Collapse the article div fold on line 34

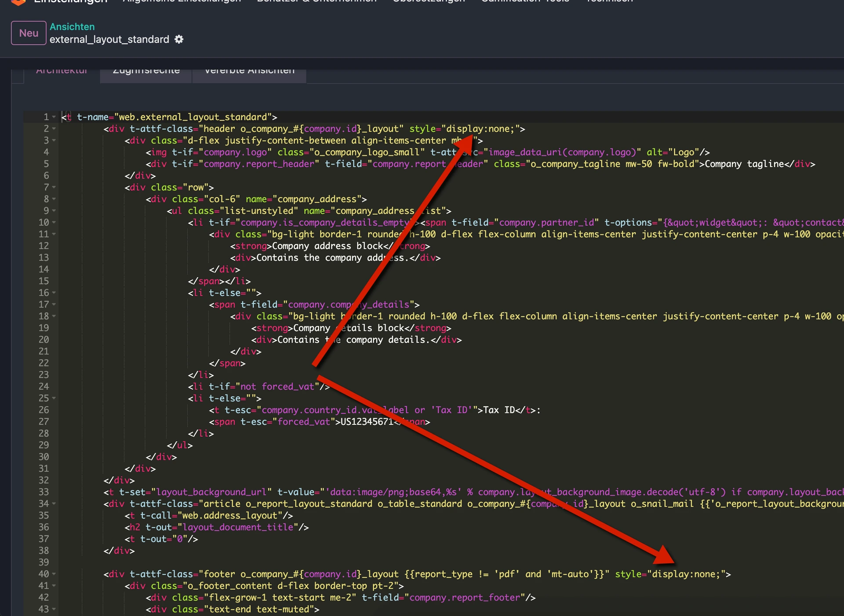pyautogui.click(x=54, y=504)
